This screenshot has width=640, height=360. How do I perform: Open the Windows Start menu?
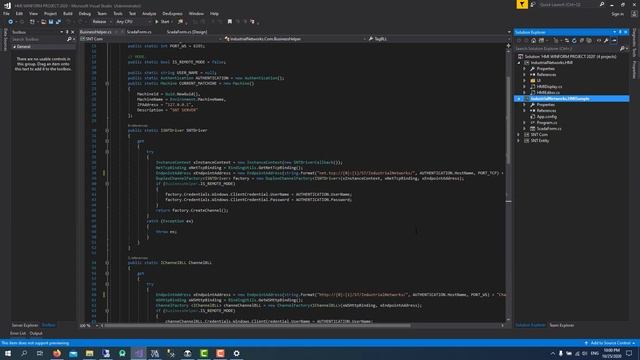pyautogui.click(x=8, y=353)
